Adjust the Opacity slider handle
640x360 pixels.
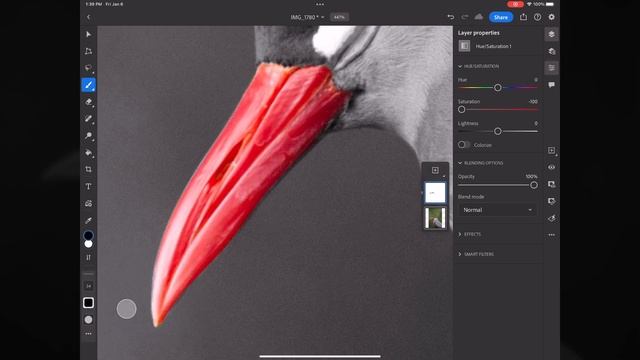(x=533, y=185)
